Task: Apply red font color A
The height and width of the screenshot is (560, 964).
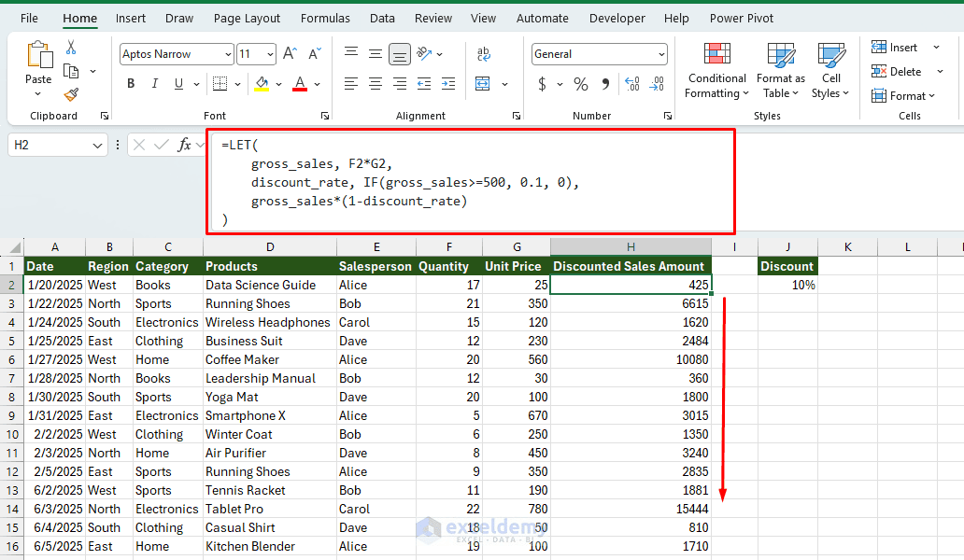Action: click(x=300, y=83)
